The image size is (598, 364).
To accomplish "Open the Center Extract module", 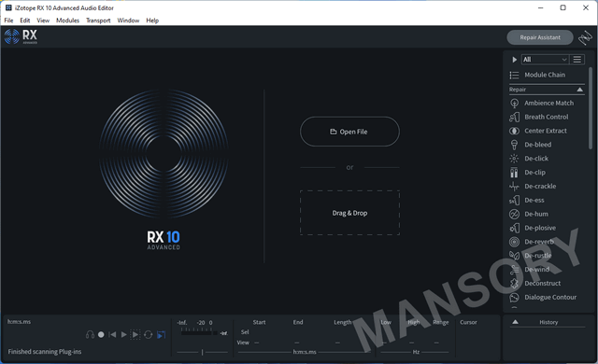I will tap(538, 131).
